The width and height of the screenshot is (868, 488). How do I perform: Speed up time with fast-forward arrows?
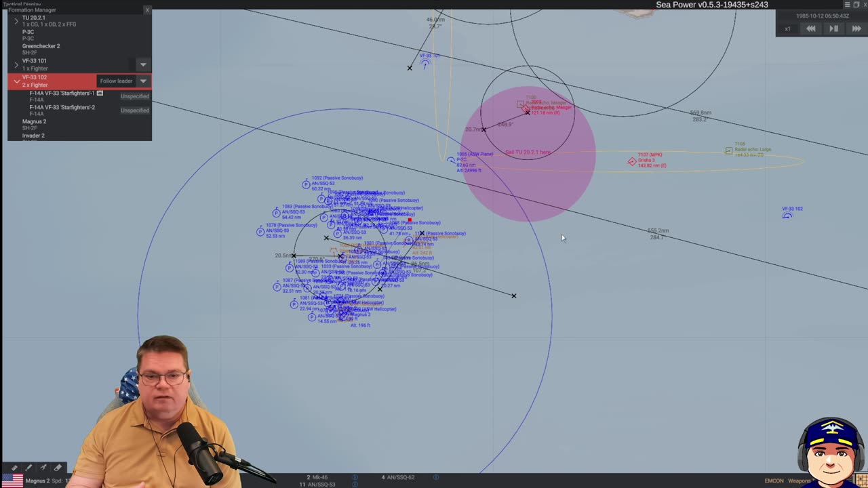coord(856,28)
